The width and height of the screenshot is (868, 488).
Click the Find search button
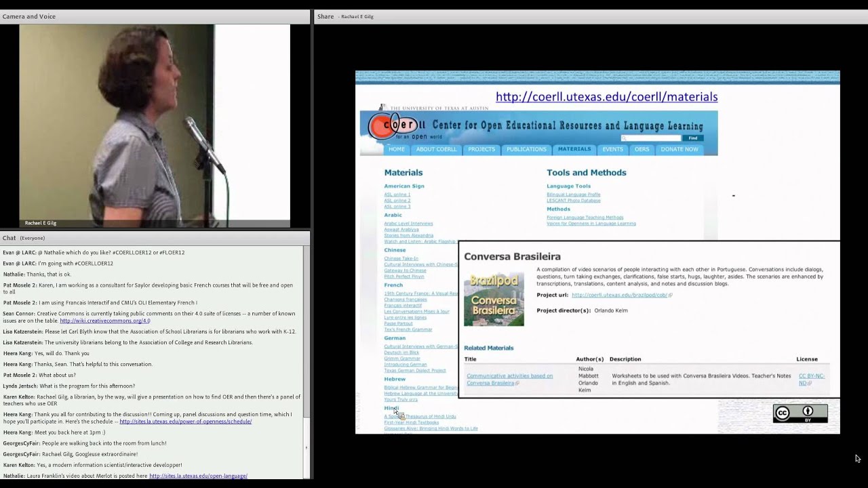point(692,138)
